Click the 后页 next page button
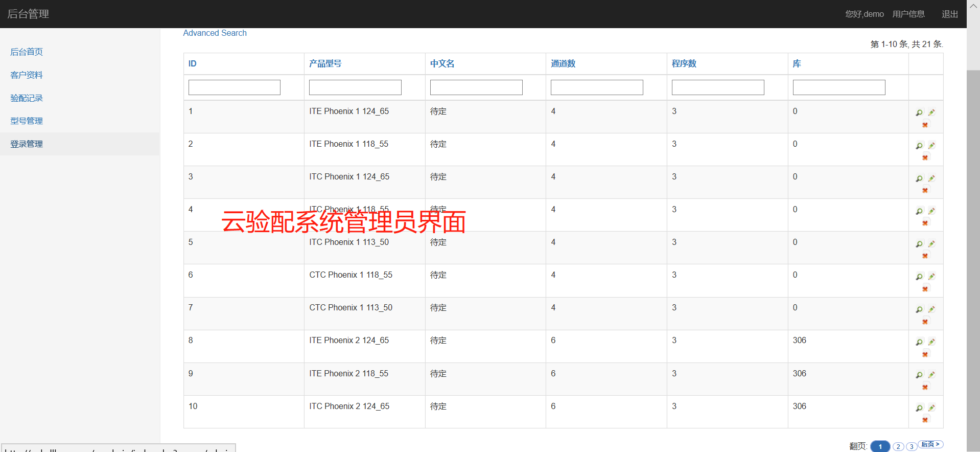 coord(930,444)
